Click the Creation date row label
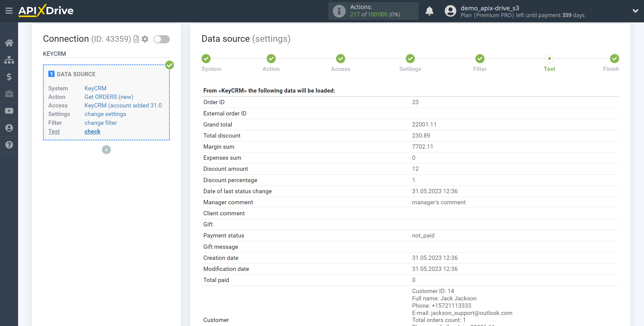Viewport: 644px width, 326px height. pos(221,258)
